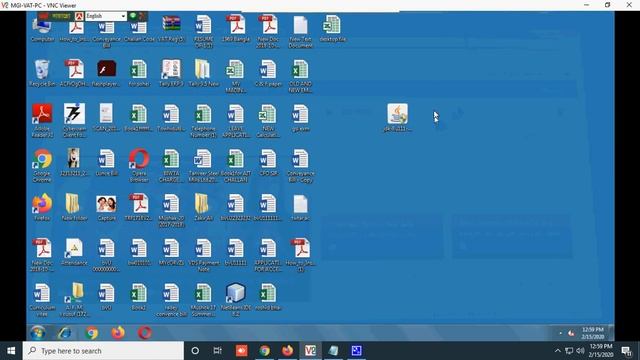Image resolution: width=640 pixels, height=360 pixels.
Task: Open Chrome pinned on the remote taskbar
Action: coord(92,333)
